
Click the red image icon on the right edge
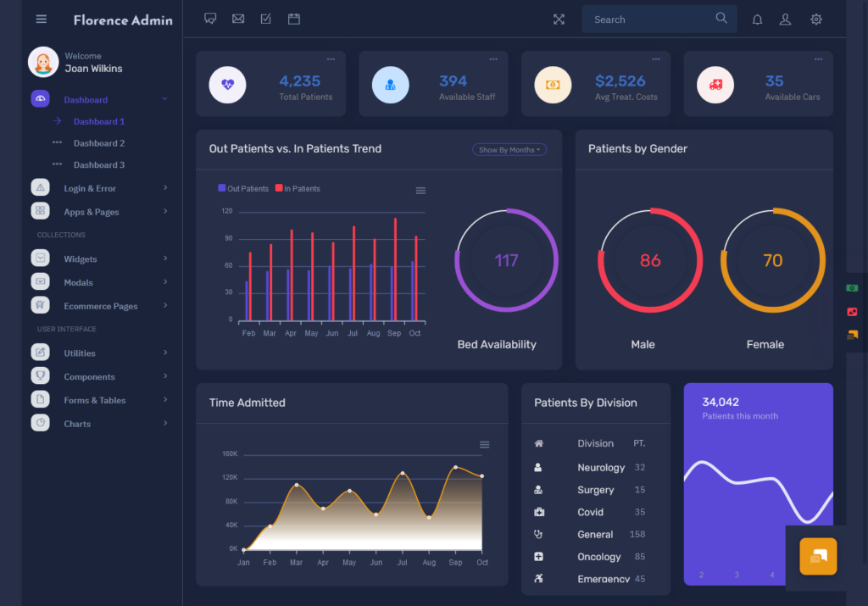852,311
